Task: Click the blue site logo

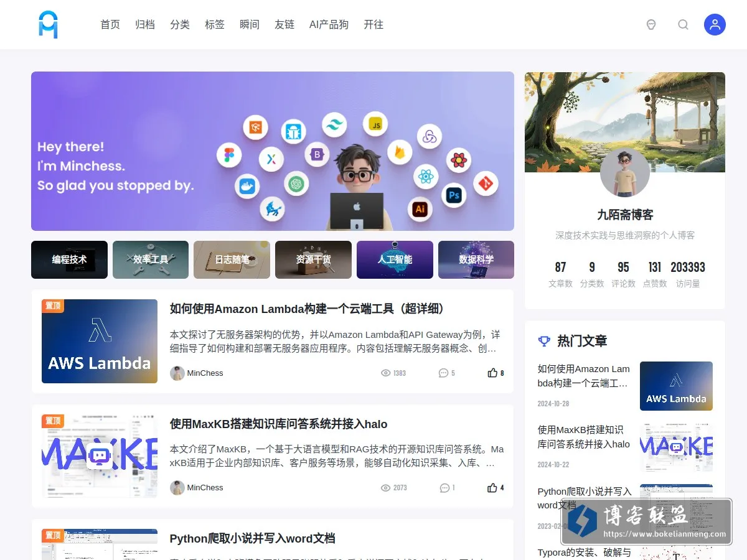Action: pyautogui.click(x=48, y=25)
